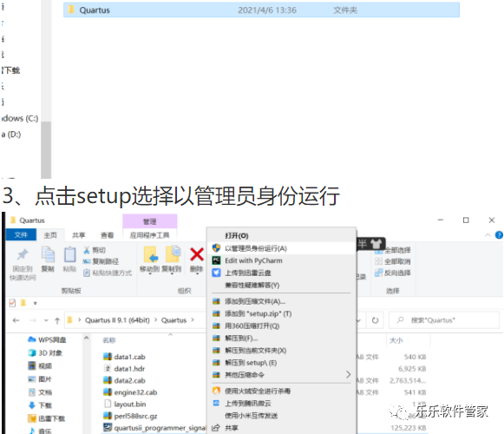
Task: Choose Huorong antivirus scan entry
Action: tap(282, 391)
